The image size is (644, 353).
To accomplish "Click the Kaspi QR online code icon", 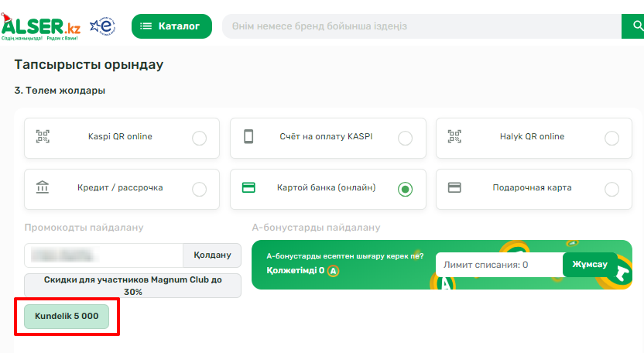I will tap(43, 137).
